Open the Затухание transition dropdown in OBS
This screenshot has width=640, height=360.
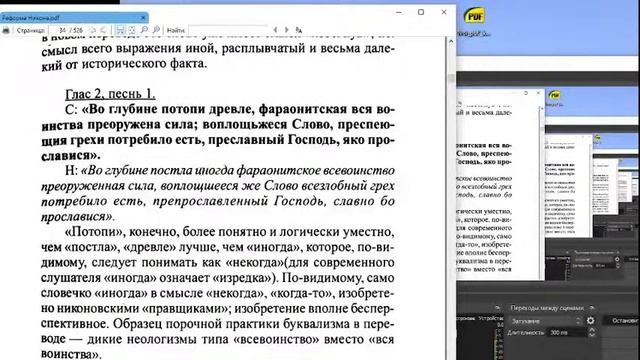545,321
